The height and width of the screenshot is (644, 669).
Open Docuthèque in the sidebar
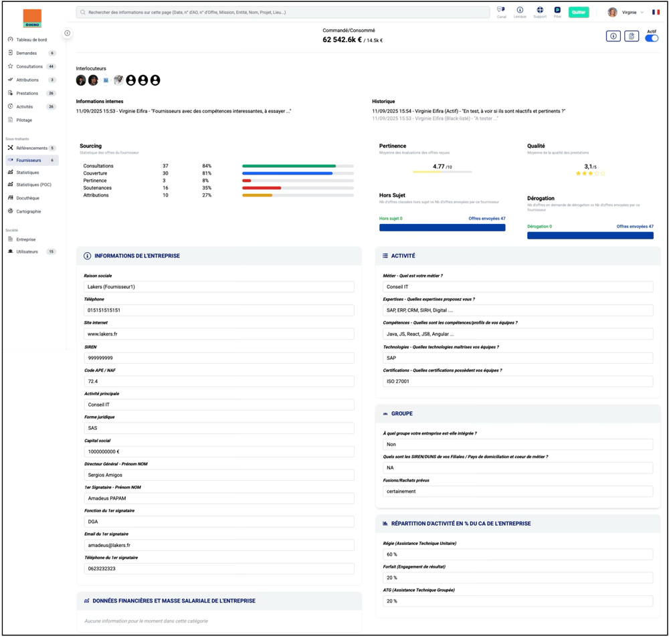27,198
